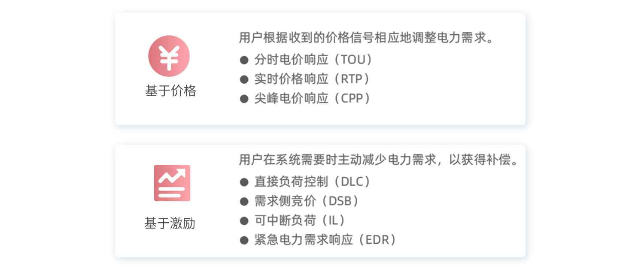Click the 需求侧竞价（DSB）item text
The image size is (644, 272).
coord(307,201)
